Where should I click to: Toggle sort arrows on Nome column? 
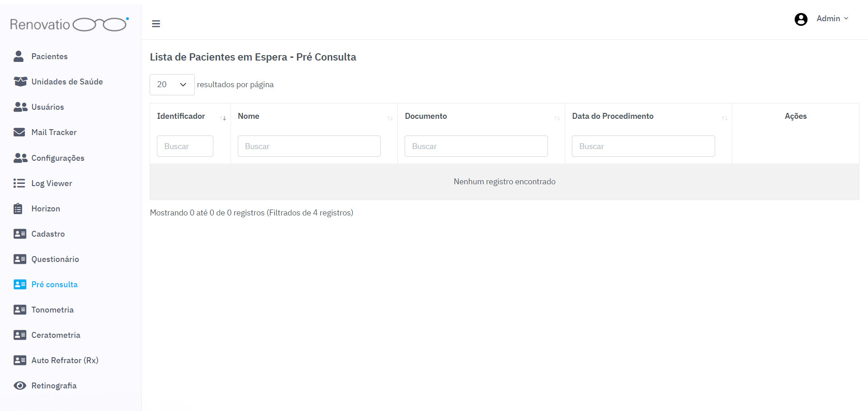tap(390, 118)
